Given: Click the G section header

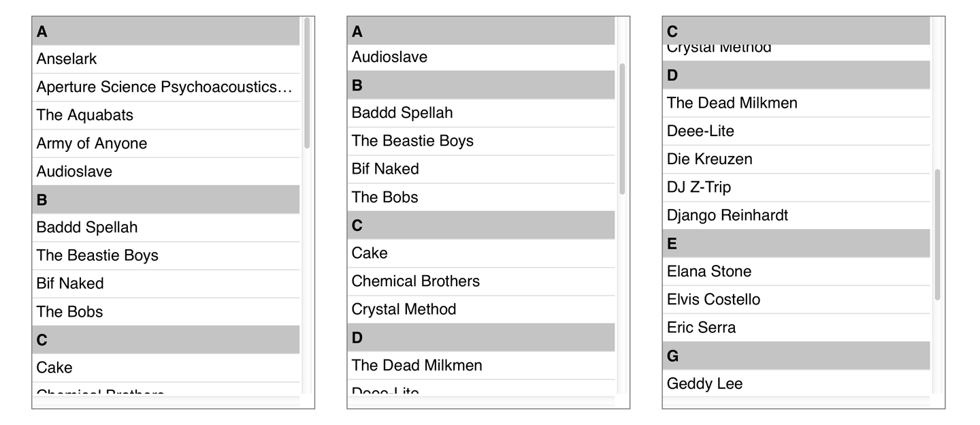Looking at the screenshot, I should tap(796, 356).
